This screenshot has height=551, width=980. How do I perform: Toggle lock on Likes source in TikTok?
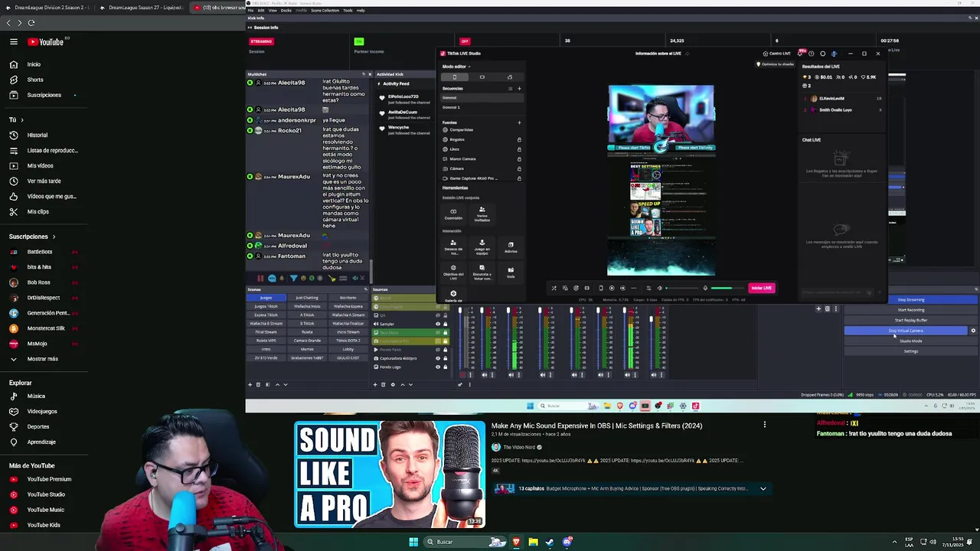point(519,149)
